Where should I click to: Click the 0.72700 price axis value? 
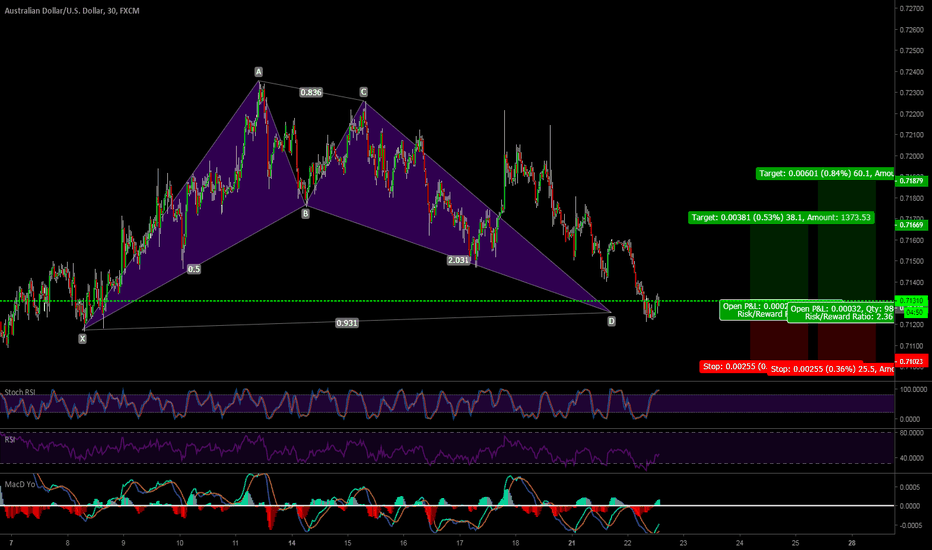click(911, 8)
